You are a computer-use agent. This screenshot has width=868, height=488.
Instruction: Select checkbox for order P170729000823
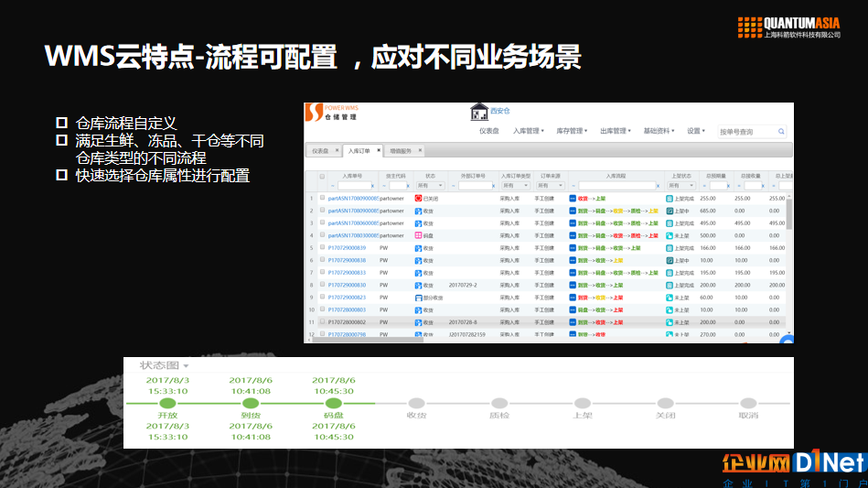(322, 297)
